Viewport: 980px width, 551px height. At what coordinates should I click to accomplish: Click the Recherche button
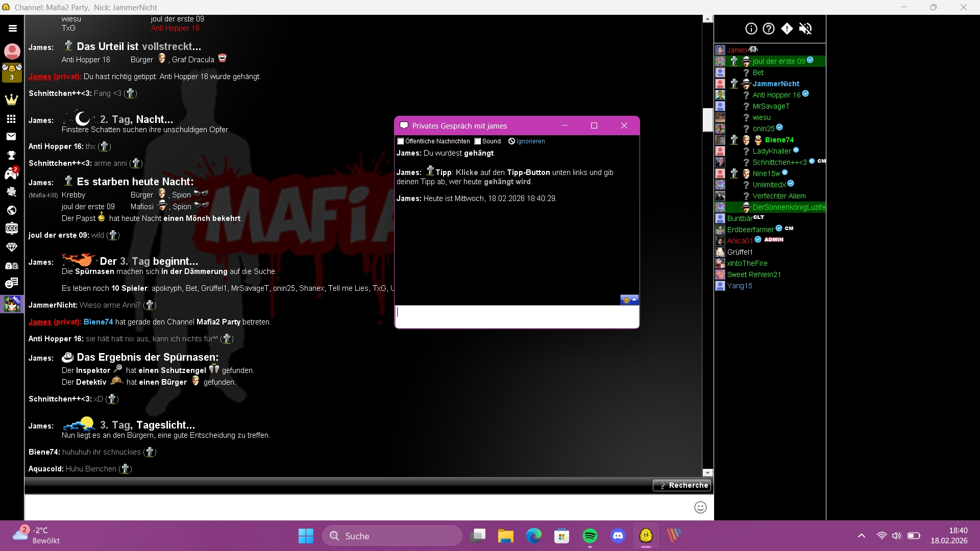coord(682,485)
